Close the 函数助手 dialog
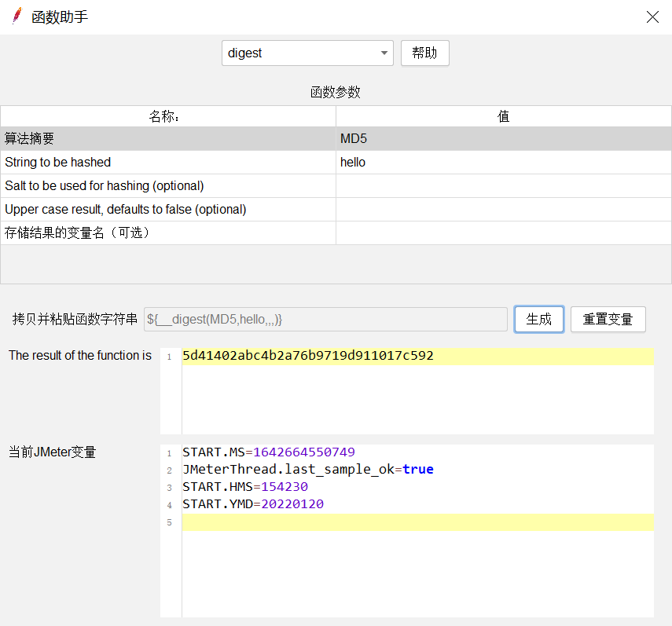The image size is (672, 626). point(652,16)
